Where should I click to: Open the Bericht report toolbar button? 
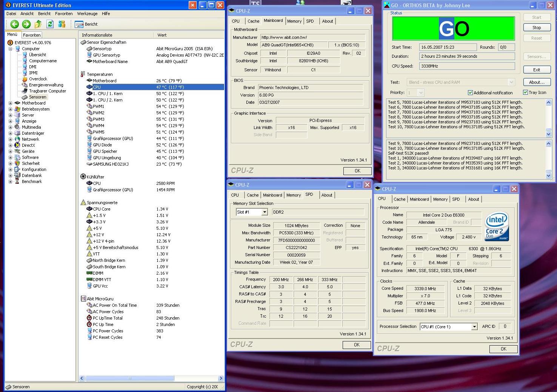86,24
